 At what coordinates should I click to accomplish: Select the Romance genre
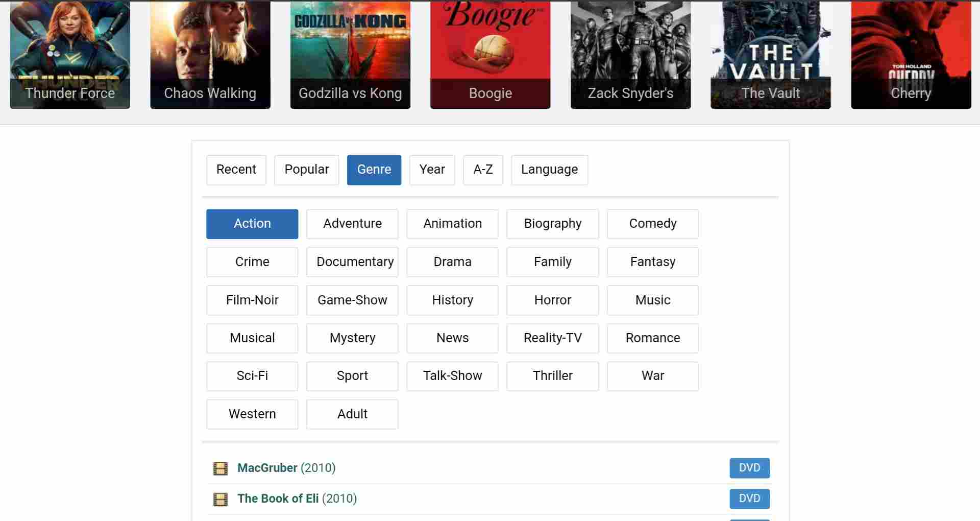pyautogui.click(x=653, y=338)
